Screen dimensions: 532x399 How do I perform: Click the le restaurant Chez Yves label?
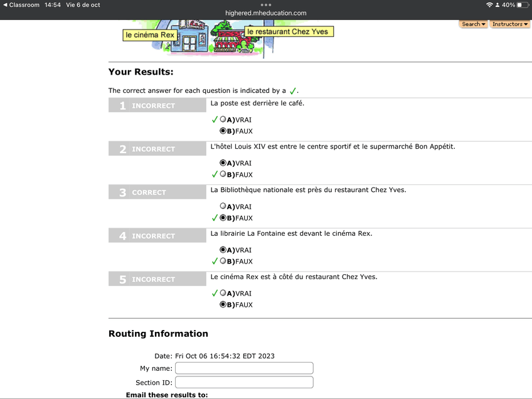click(289, 31)
